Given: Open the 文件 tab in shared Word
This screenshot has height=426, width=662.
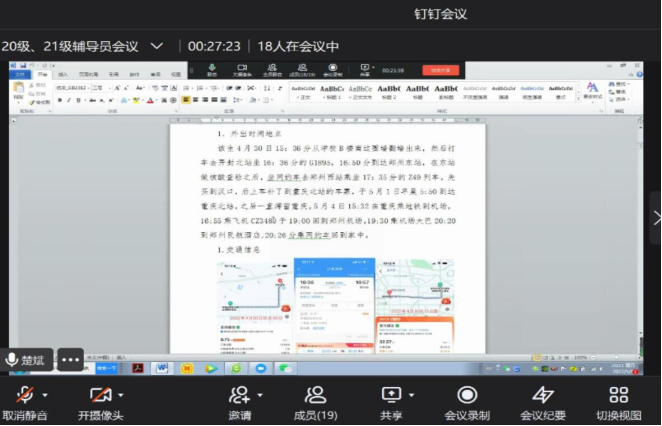Looking at the screenshot, I should point(20,74).
